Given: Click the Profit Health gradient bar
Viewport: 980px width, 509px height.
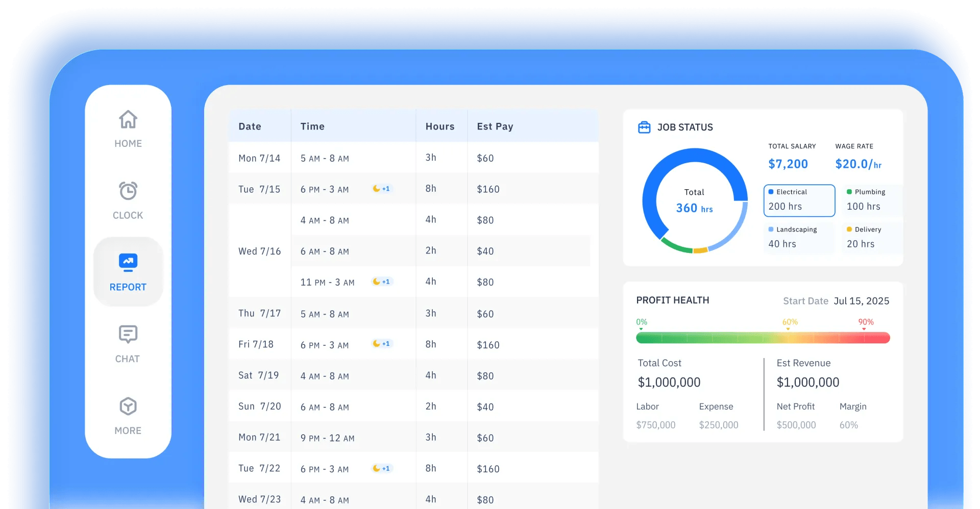Looking at the screenshot, I should tap(763, 338).
